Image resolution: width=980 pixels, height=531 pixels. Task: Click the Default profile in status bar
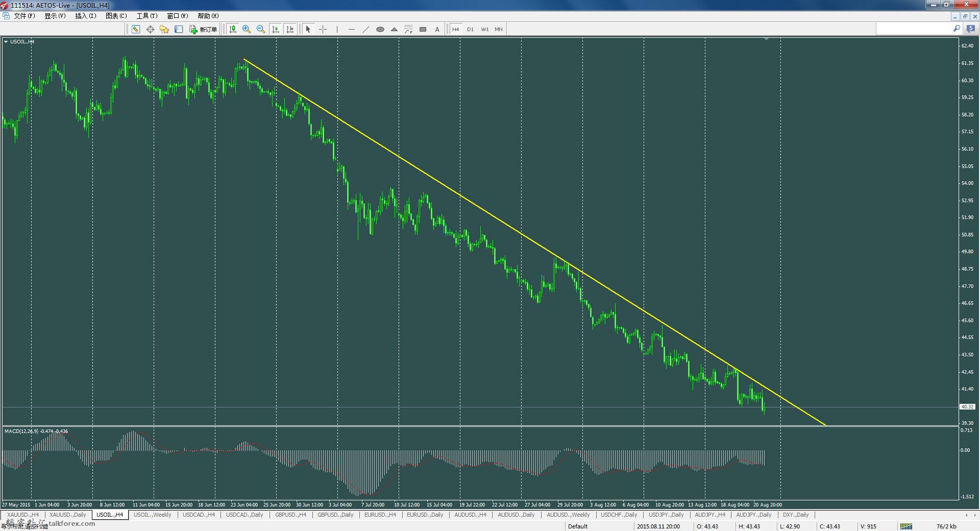[x=578, y=526]
